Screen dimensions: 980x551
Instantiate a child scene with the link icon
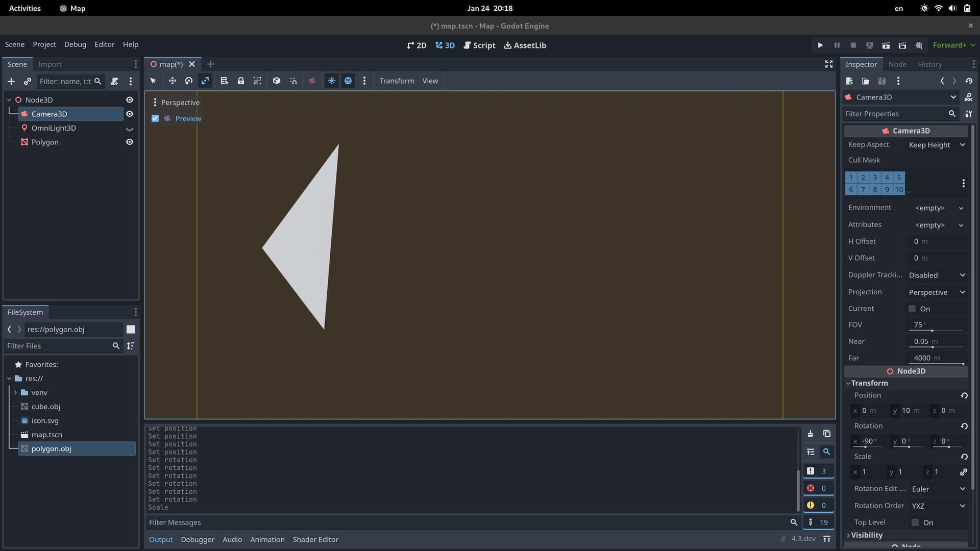(x=28, y=82)
